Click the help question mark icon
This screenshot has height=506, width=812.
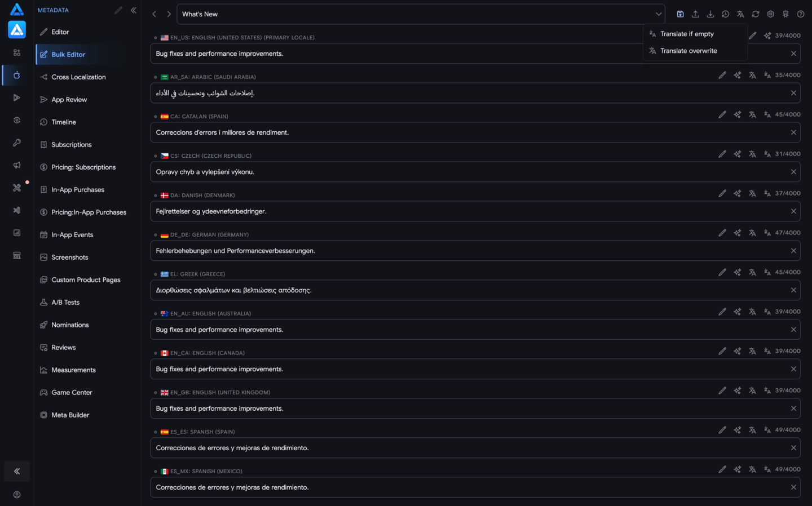[x=801, y=14]
